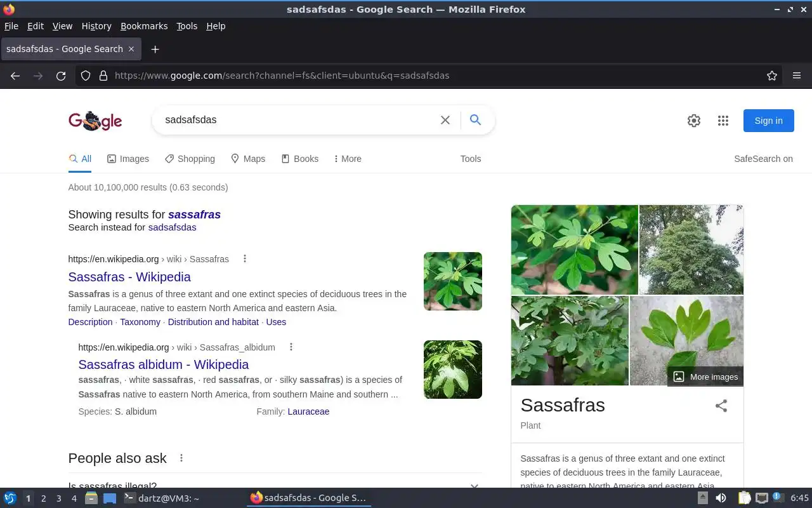Open the notification tray icon with badge
812x508 pixels.
coord(778,498)
